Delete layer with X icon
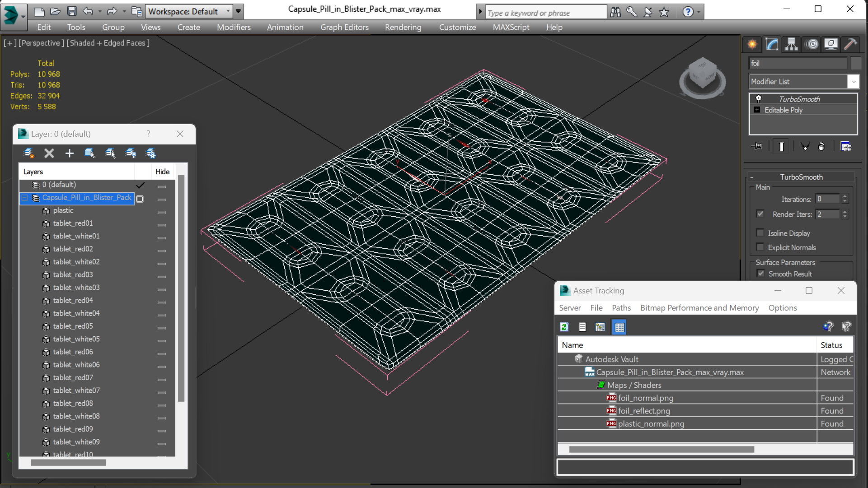The image size is (868, 488). 49,153
